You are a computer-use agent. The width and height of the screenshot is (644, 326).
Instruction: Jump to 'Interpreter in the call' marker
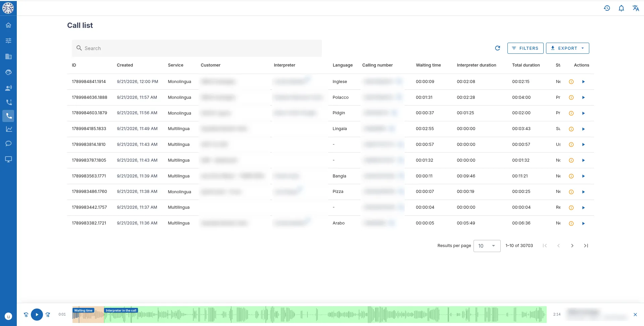(x=121, y=311)
